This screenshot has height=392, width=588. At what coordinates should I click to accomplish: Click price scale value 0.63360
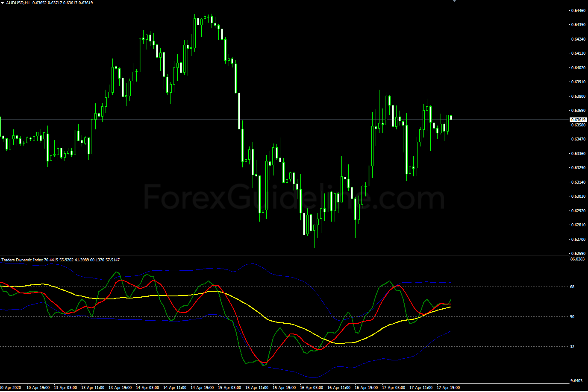pos(579,153)
